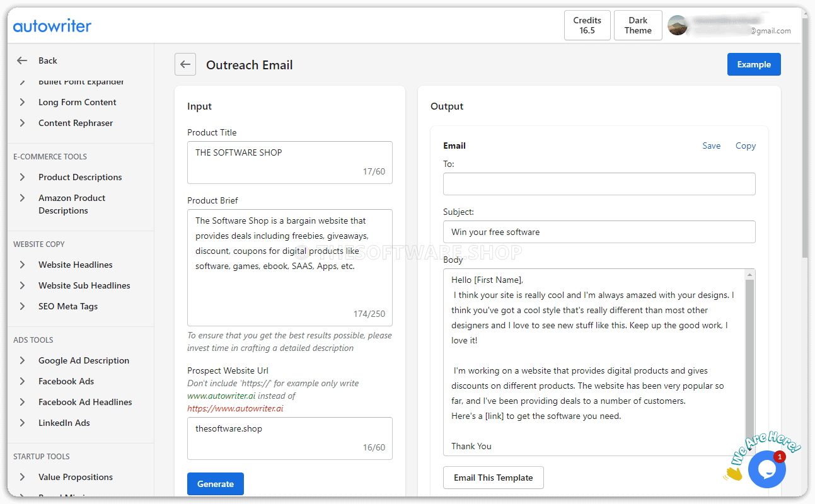Click the autowriter logo
This screenshot has height=504, width=815.
point(52,26)
